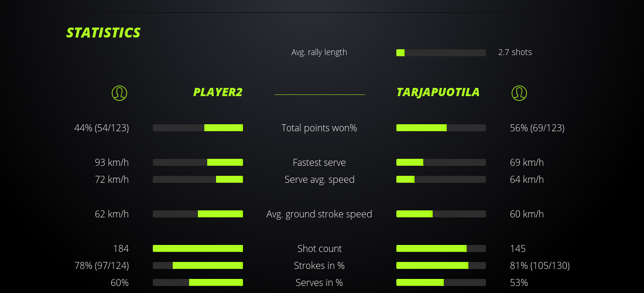
Task: Click the Avg. ground stroke speed label
Action: tap(319, 214)
